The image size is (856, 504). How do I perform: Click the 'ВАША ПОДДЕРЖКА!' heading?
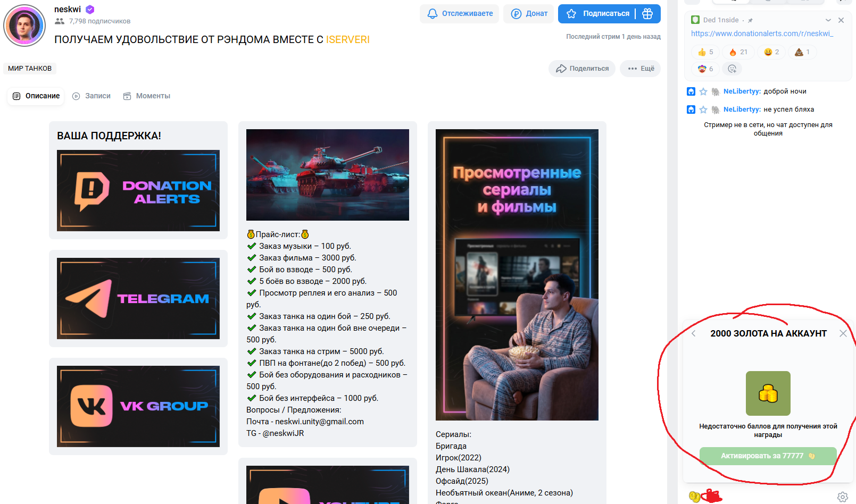109,136
